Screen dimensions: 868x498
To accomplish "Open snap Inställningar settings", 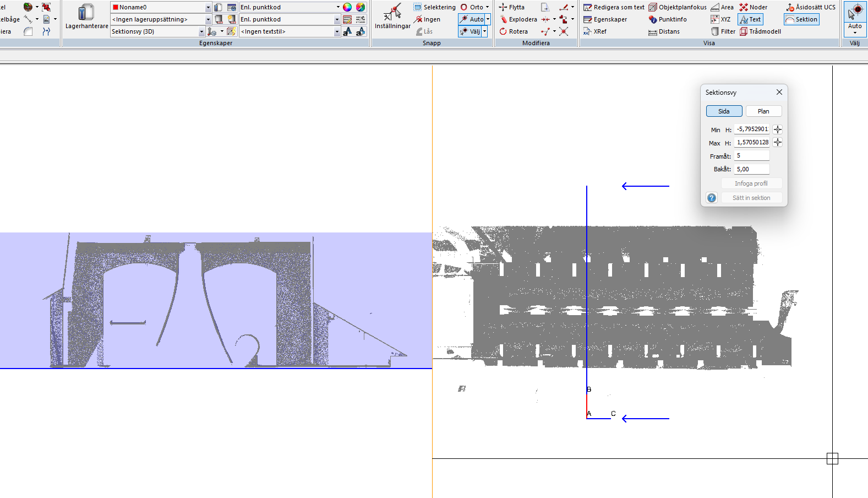I will (x=392, y=17).
